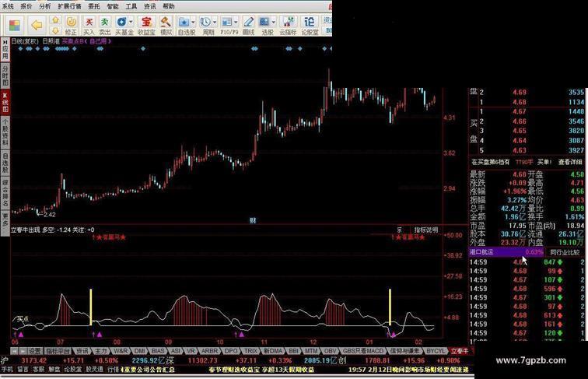Open the 自选股 sidebar tab
This screenshot has height=379, width=588.
pos(5,163)
